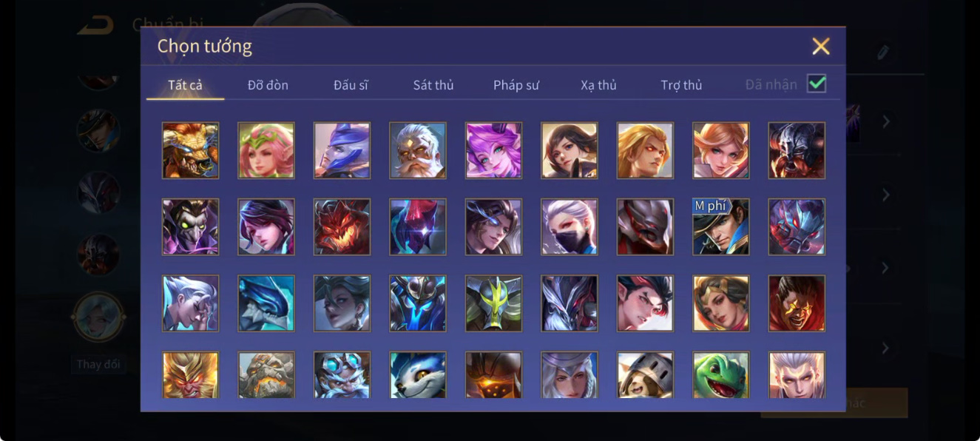The width and height of the screenshot is (980, 441).
Task: Go to the 'Trợ thủ' tab
Action: point(681,85)
